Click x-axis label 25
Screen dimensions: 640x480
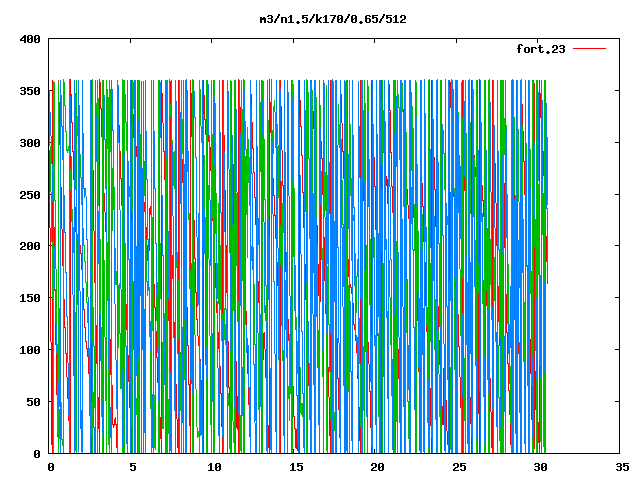pos(459,467)
